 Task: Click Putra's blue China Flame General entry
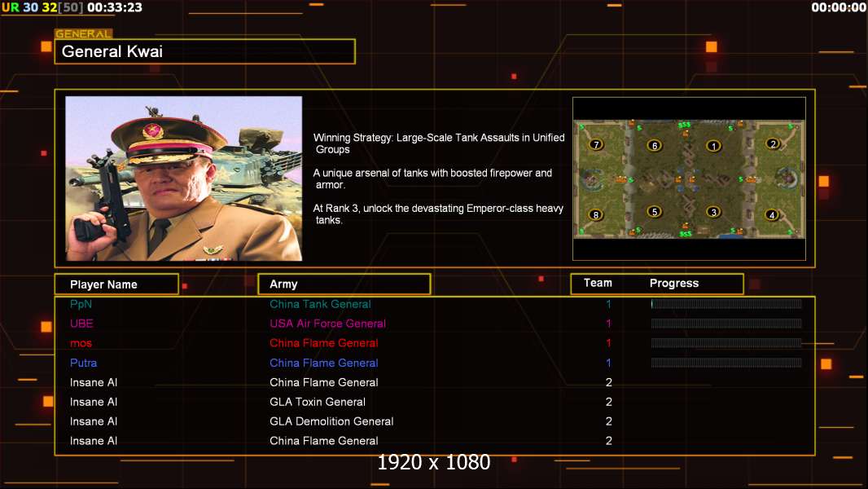(324, 363)
